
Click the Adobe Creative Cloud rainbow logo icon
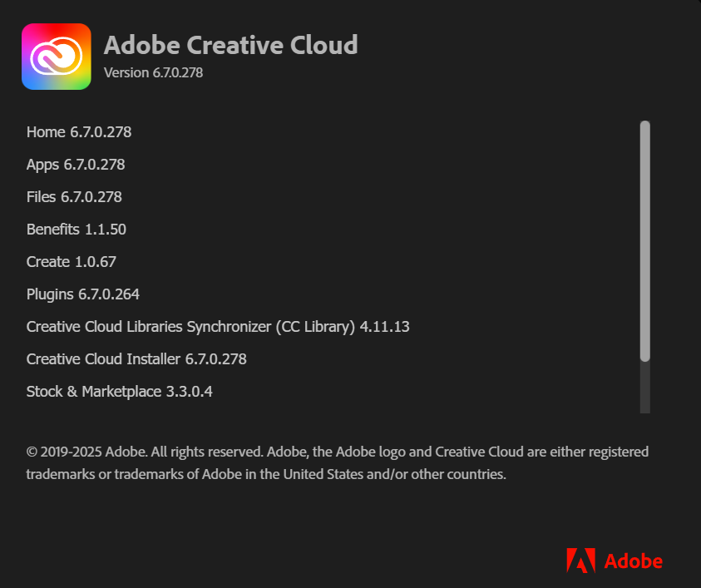(x=56, y=56)
